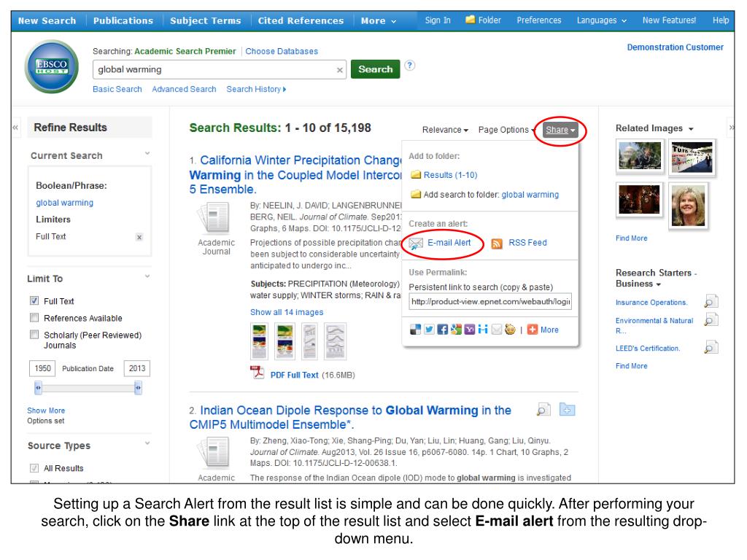Share via the Twitter bird icon
This screenshot has height=560, width=747.
[429, 330]
